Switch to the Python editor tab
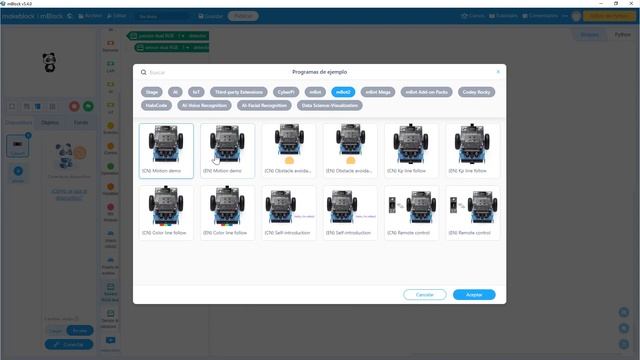Image resolution: width=640 pixels, height=360 pixels. pyautogui.click(x=622, y=35)
